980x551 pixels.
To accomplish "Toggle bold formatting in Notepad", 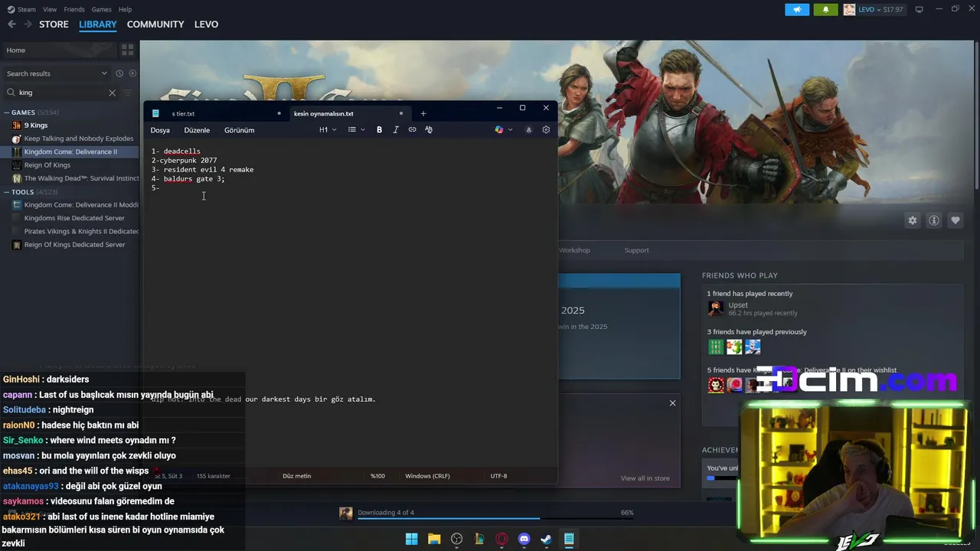I will click(x=379, y=130).
